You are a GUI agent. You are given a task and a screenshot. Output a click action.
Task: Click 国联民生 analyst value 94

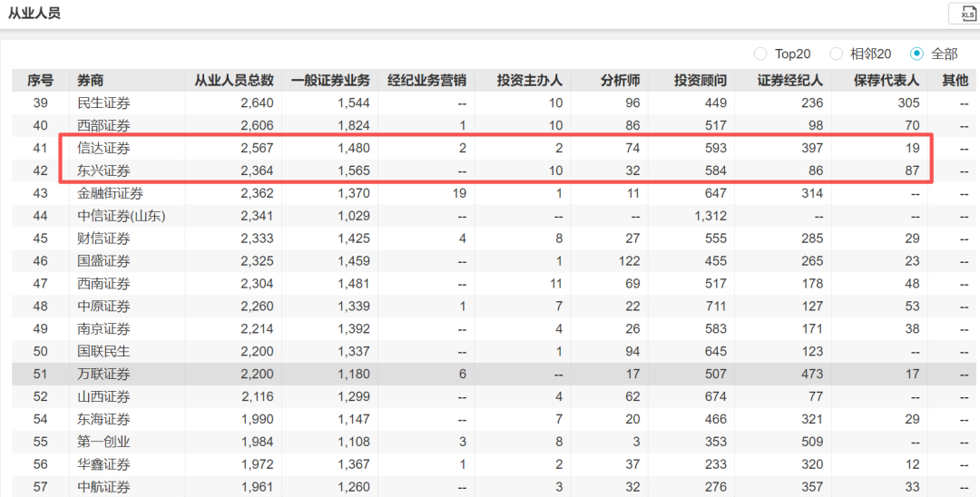point(632,352)
